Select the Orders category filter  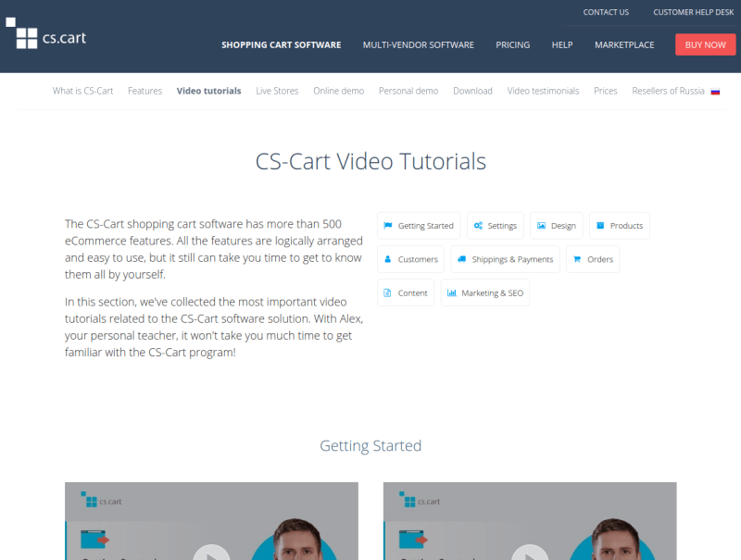(593, 259)
